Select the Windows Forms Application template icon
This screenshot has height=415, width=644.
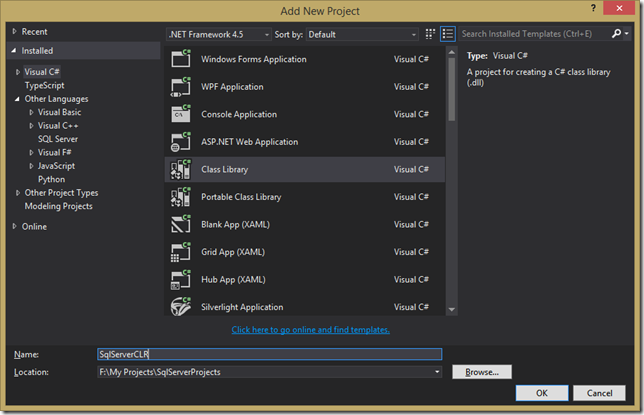tap(181, 58)
